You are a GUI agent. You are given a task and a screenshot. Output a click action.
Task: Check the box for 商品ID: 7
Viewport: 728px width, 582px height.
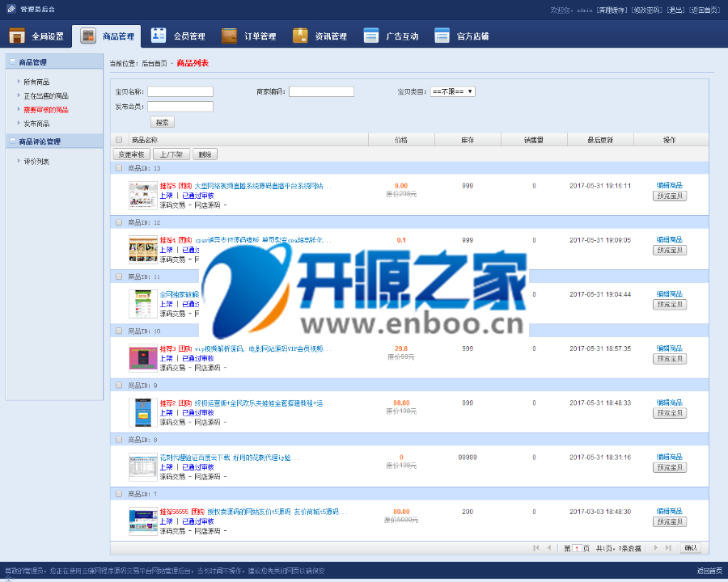coord(120,494)
